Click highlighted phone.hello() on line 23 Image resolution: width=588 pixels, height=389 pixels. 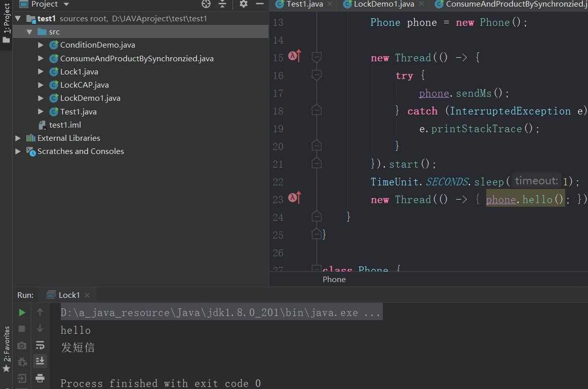(525, 200)
